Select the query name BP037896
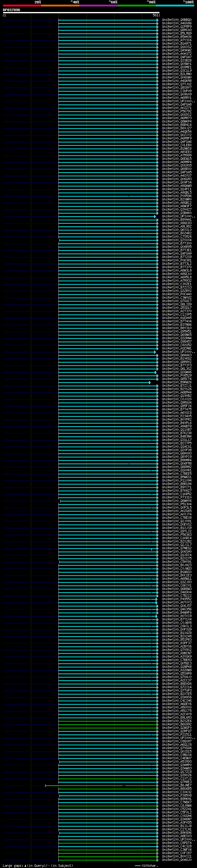This screenshot has height=868, width=197. coord(11,10)
